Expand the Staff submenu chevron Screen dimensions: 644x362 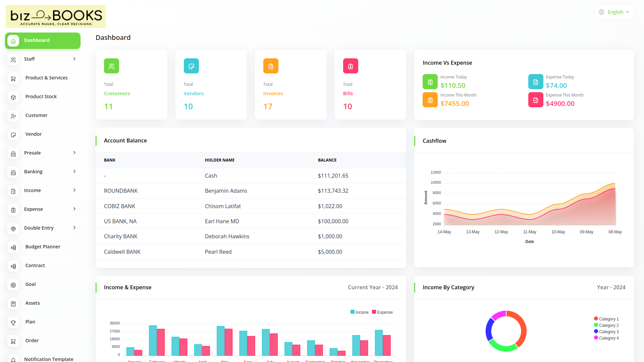74,59
